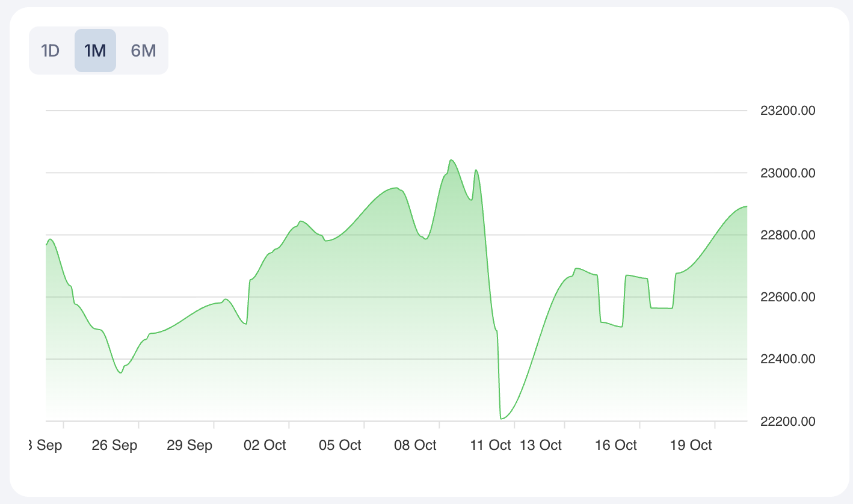
Task: Select the 1M time range tab
Action: (95, 51)
